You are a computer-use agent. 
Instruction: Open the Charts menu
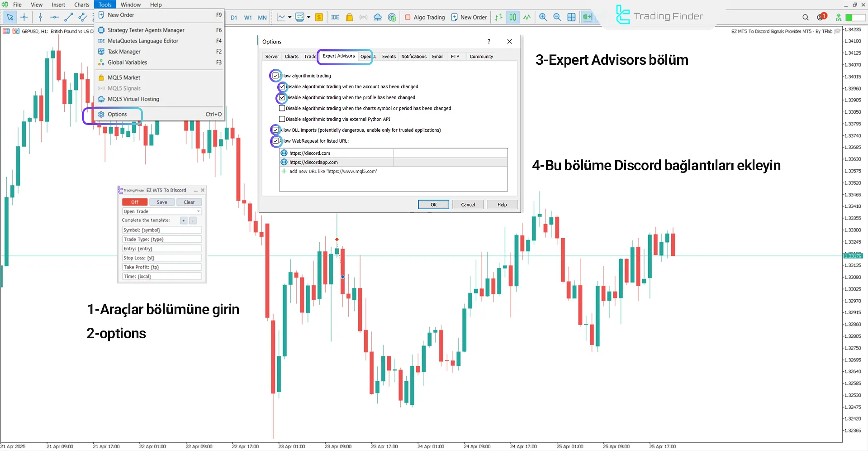point(82,5)
